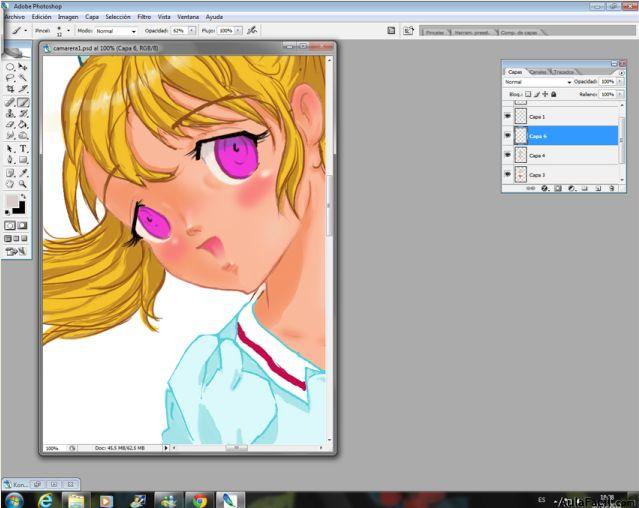The height and width of the screenshot is (508, 639).
Task: Select the Zoom tool
Action: click(x=23, y=184)
